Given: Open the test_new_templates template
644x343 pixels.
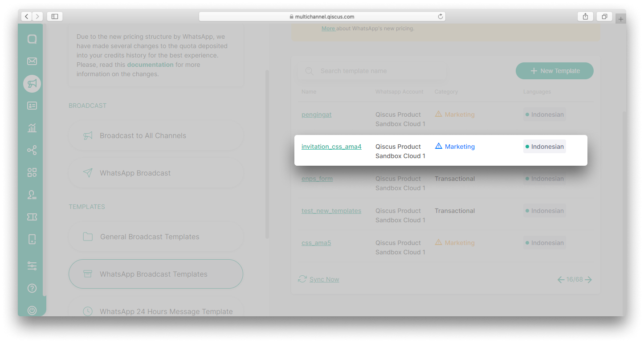Looking at the screenshot, I should pos(331,211).
